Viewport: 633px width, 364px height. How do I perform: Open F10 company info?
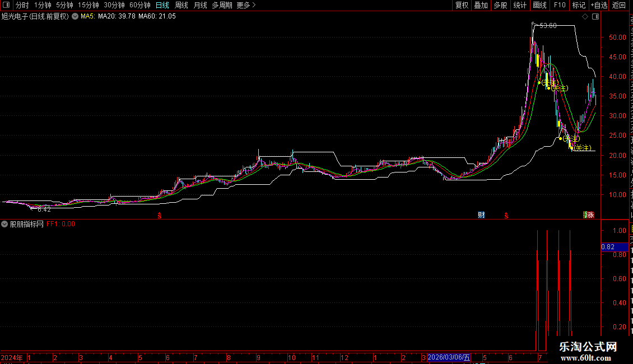(559, 5)
